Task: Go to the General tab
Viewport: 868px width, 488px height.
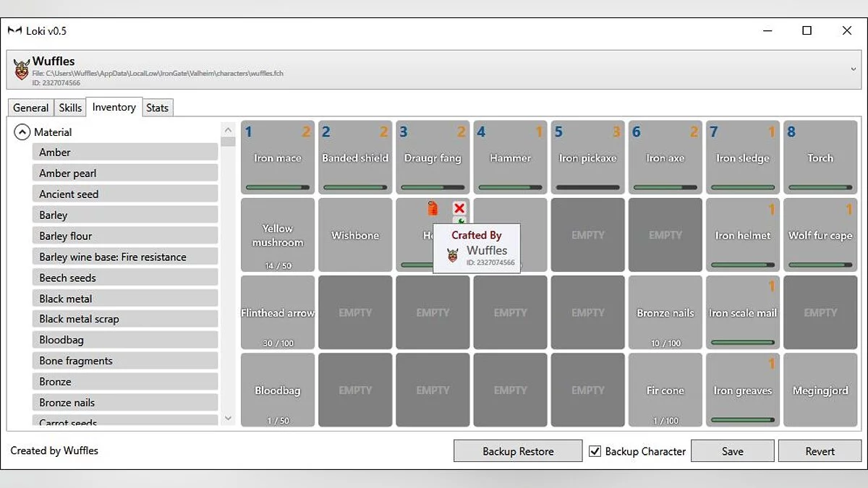Action: (31, 108)
